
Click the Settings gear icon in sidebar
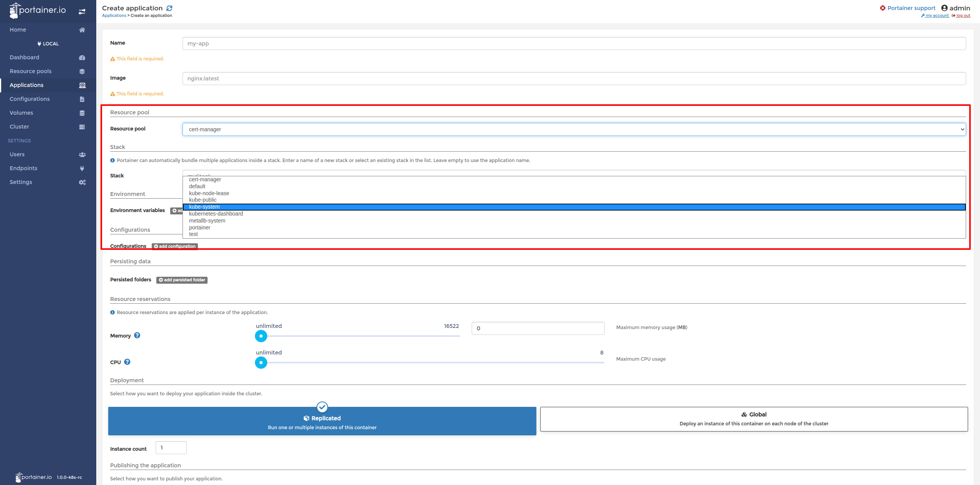(x=82, y=182)
